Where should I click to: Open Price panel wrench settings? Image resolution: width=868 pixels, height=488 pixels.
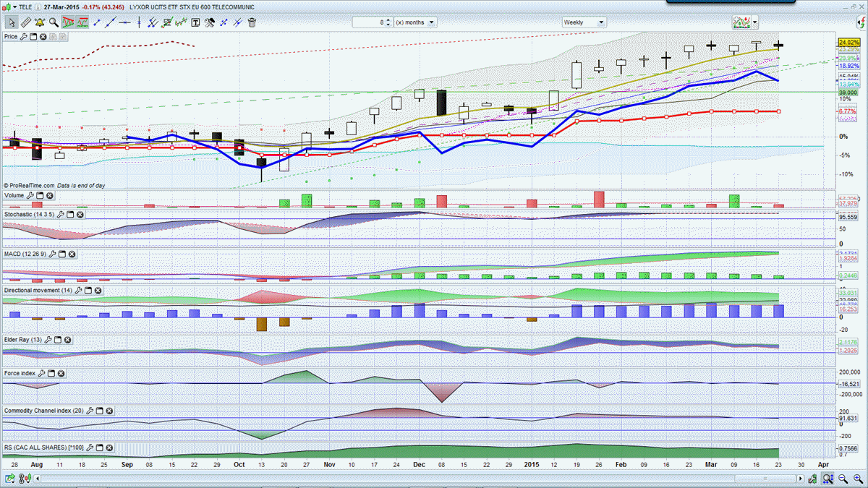[x=23, y=37]
